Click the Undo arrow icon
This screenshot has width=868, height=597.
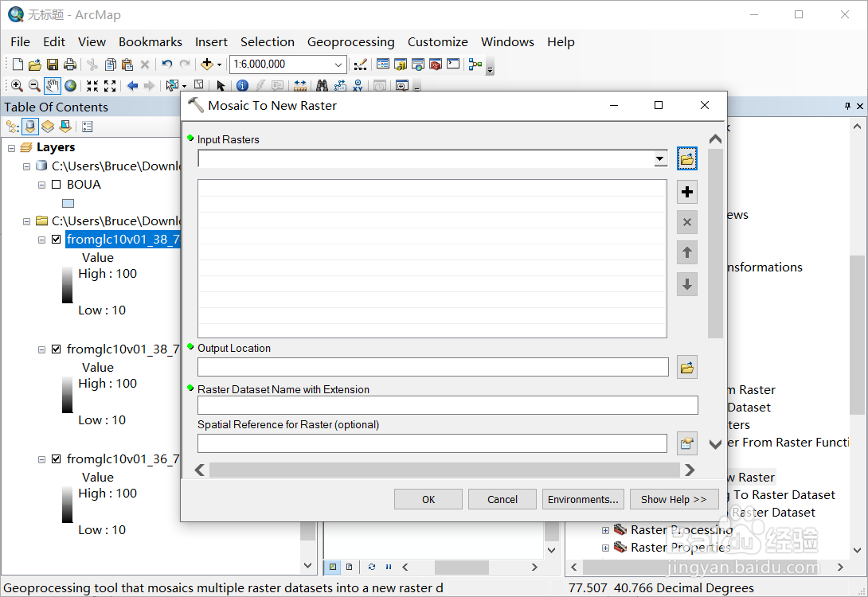(166, 64)
